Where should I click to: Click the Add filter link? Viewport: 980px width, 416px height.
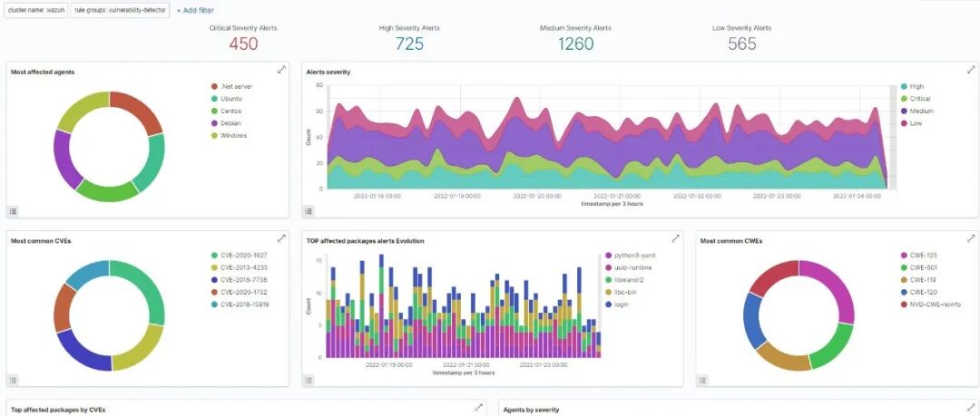tap(195, 11)
